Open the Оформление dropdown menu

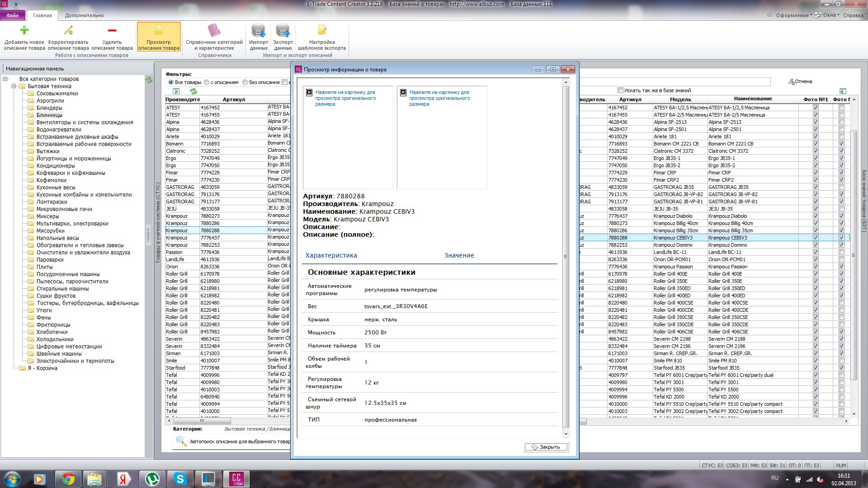point(794,15)
